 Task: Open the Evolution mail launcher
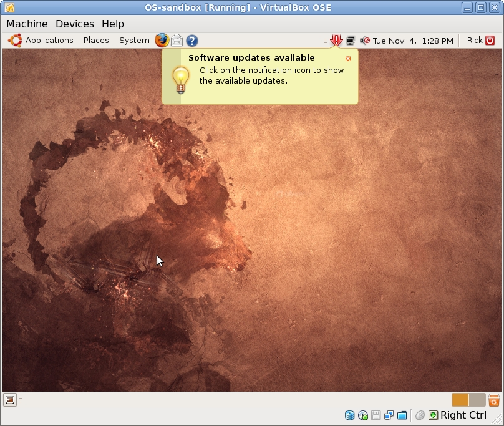point(177,41)
